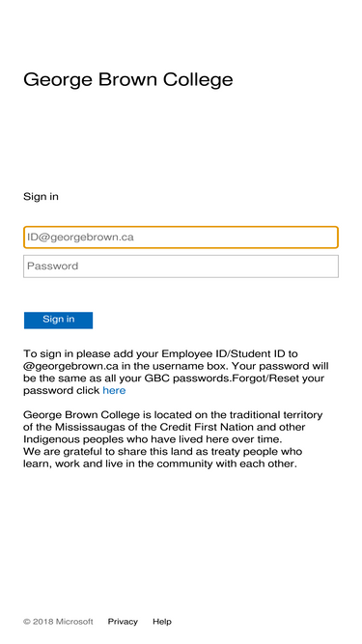
Task: Click the George Brown College heading
Action: tap(128, 80)
